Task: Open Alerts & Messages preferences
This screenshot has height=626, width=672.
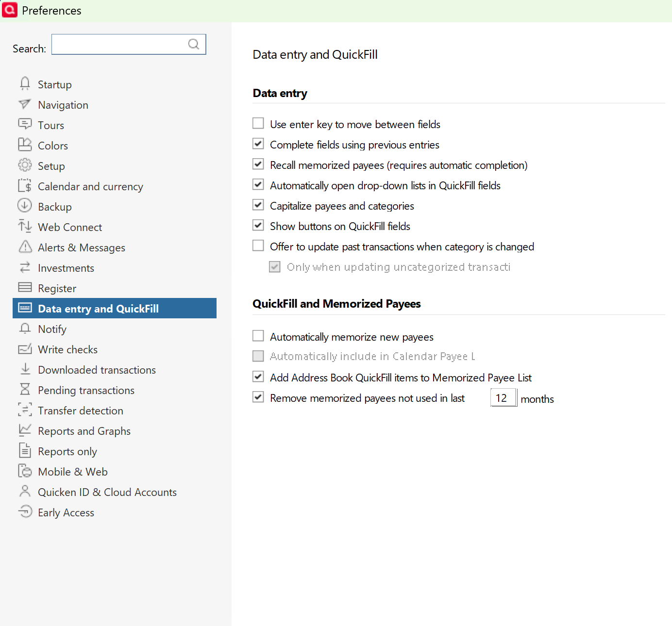Action: 115,247
